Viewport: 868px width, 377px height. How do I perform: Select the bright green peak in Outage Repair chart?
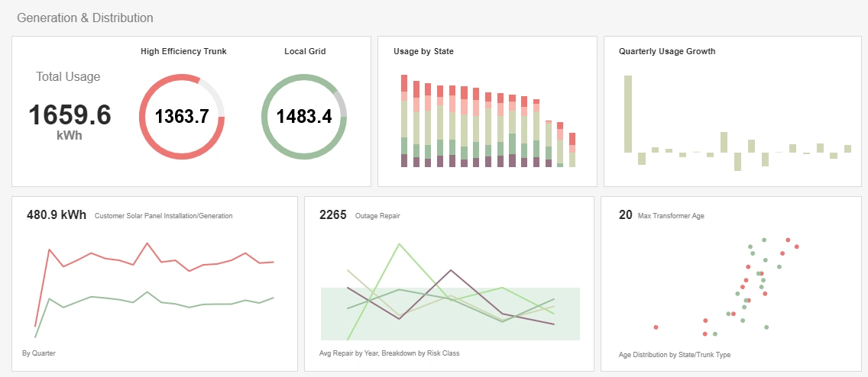point(399,244)
